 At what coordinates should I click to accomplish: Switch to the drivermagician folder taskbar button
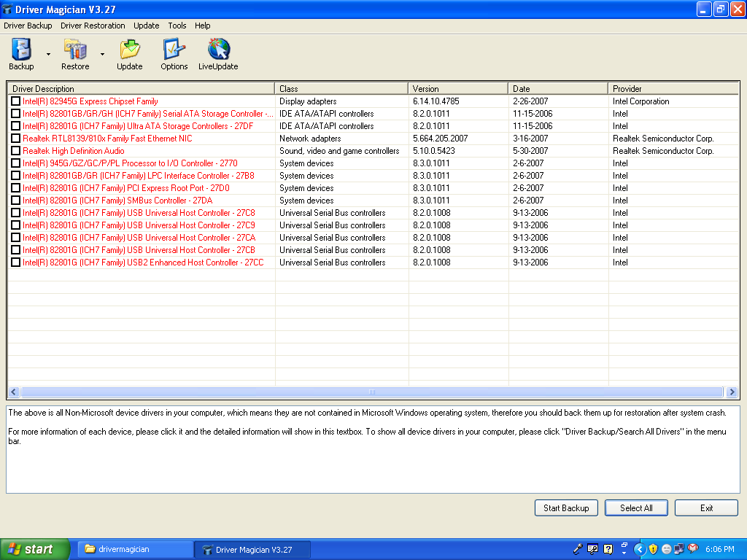click(x=136, y=549)
